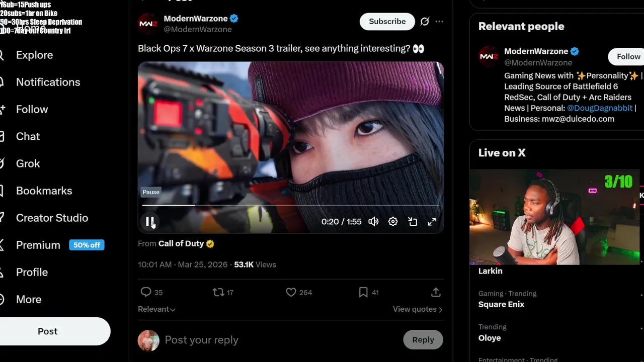Follow ModernWarzone in Relevant people
Screen dimensions: 644x362
pos(627,57)
